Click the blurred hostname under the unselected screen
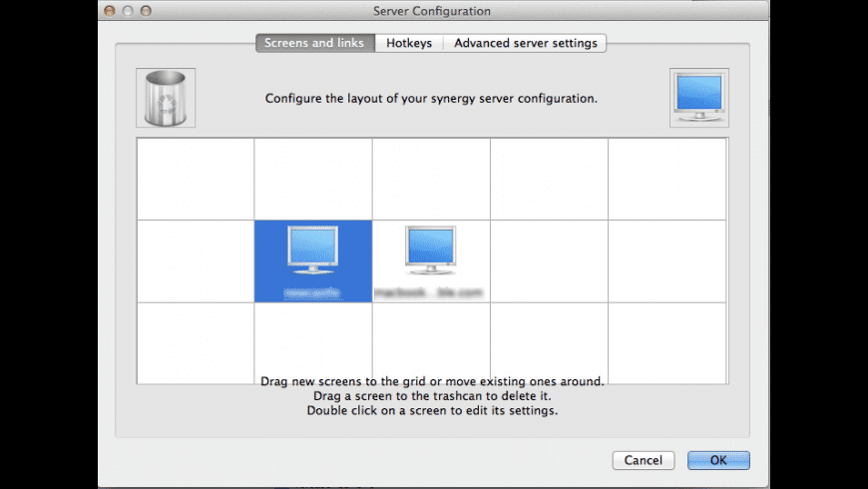 coord(429,292)
